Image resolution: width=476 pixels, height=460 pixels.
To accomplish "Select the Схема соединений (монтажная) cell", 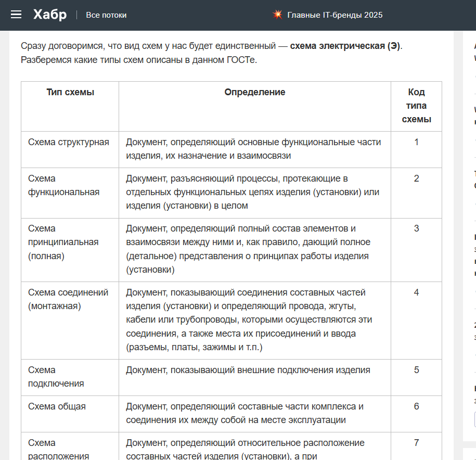I will [x=68, y=299].
